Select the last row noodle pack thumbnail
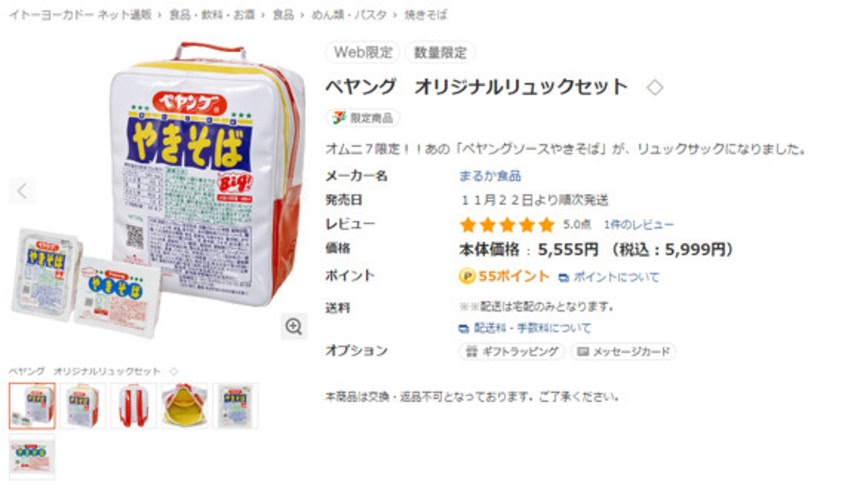Image resolution: width=860 pixels, height=488 pixels. pyautogui.click(x=32, y=456)
